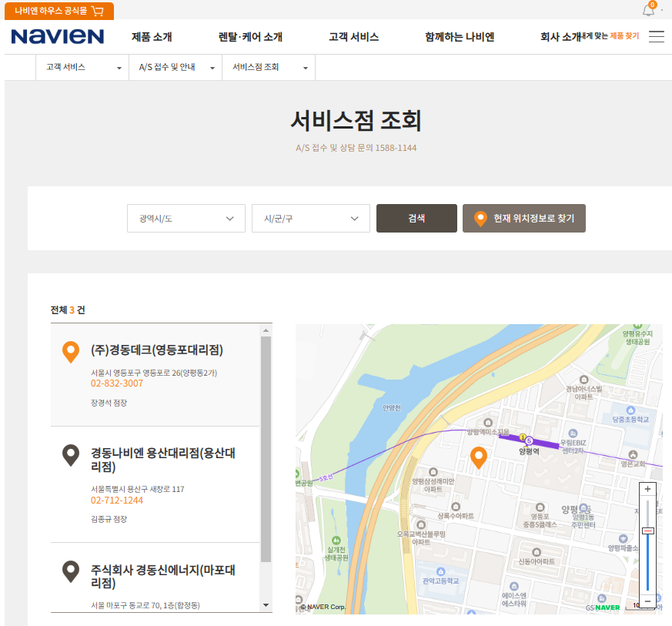Expand the 서비스점 조회 breadcrumb dropdown
Screen dimensions: 672x626
pos(269,67)
